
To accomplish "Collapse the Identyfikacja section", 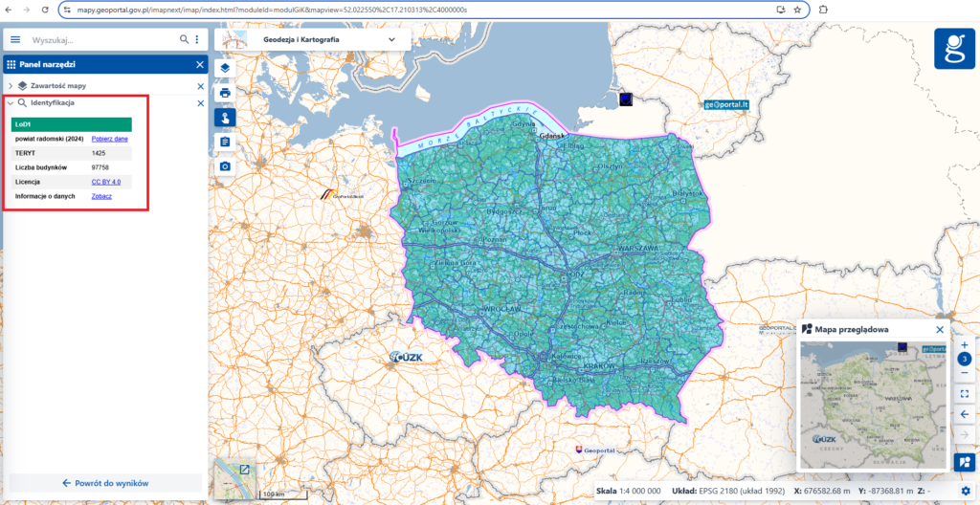I will click(11, 103).
